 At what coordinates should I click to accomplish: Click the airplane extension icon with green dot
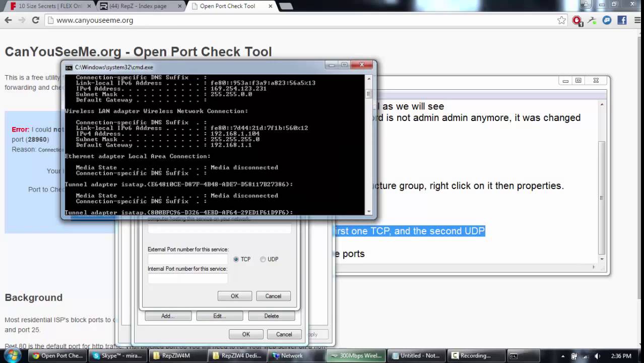point(592,20)
